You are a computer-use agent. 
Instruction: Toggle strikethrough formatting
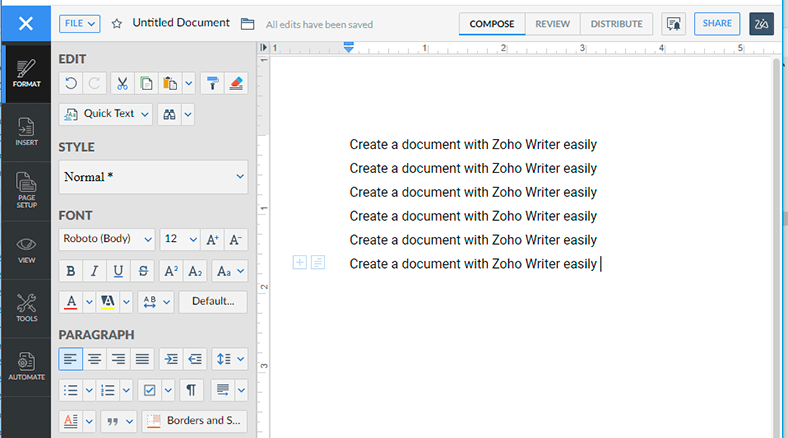(x=143, y=271)
